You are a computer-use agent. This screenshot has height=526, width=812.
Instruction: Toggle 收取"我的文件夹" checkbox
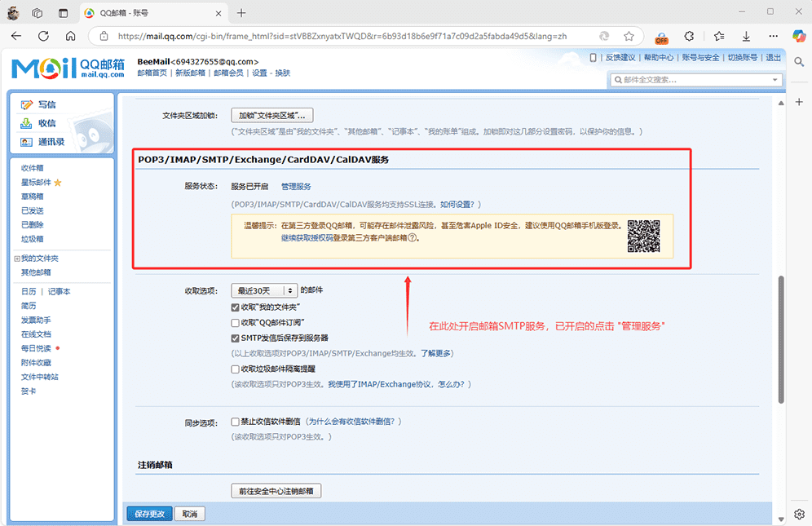(x=235, y=307)
